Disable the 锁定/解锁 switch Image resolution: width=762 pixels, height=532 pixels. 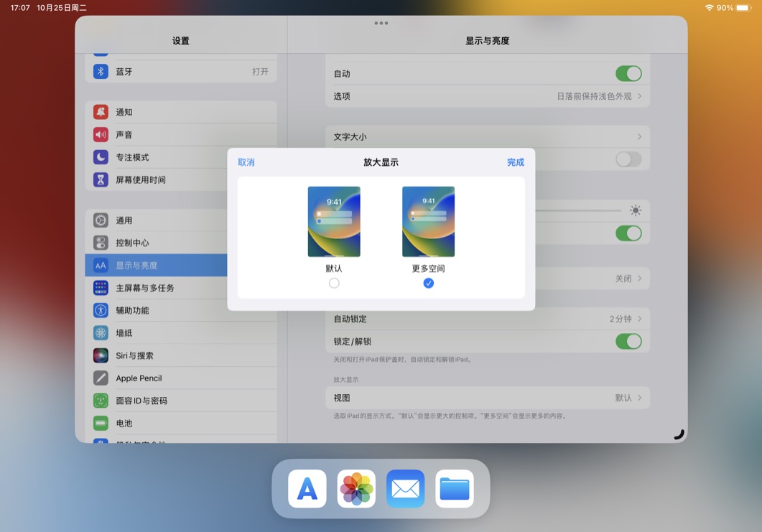point(628,342)
